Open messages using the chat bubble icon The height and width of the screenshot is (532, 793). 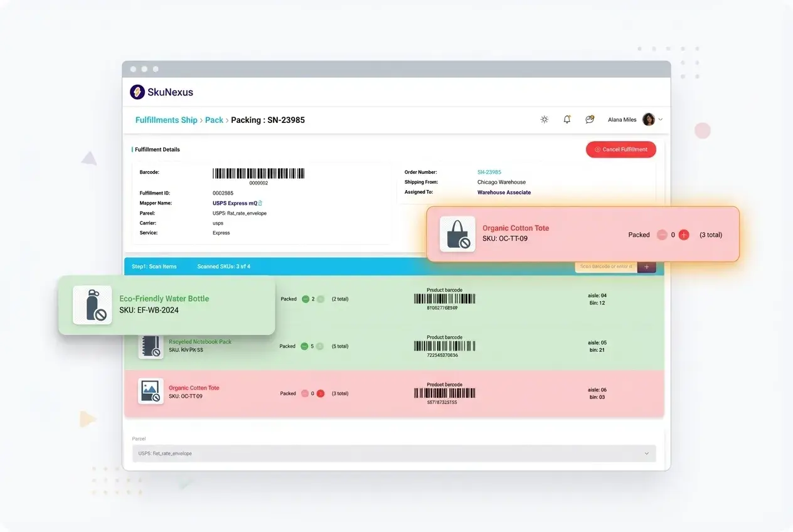589,119
